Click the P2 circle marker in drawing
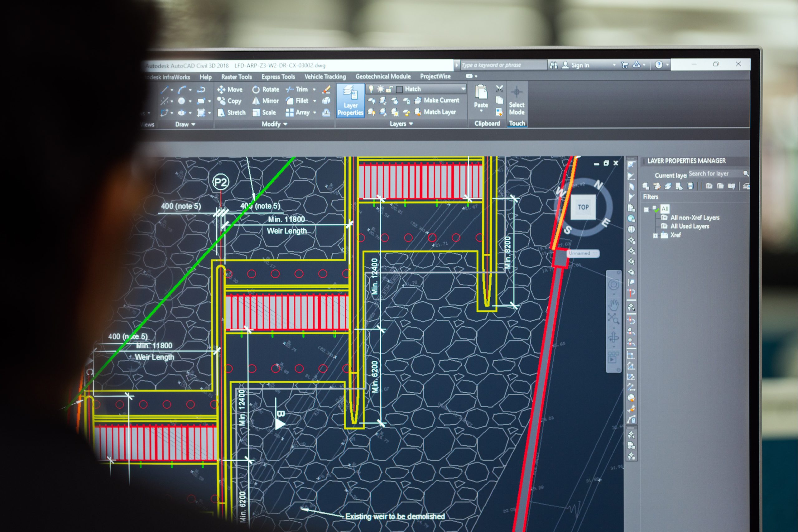798x532 pixels. click(x=220, y=183)
